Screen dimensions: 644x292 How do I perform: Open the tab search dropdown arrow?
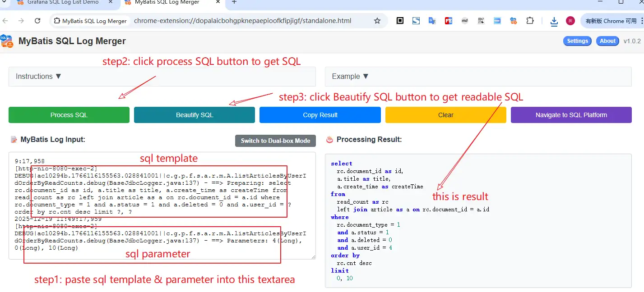click(5, 2)
